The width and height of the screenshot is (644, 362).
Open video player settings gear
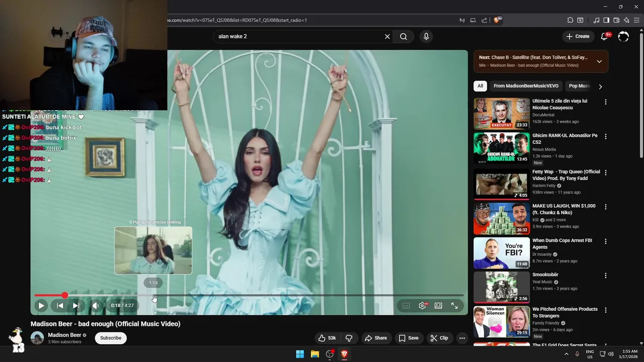(x=422, y=306)
